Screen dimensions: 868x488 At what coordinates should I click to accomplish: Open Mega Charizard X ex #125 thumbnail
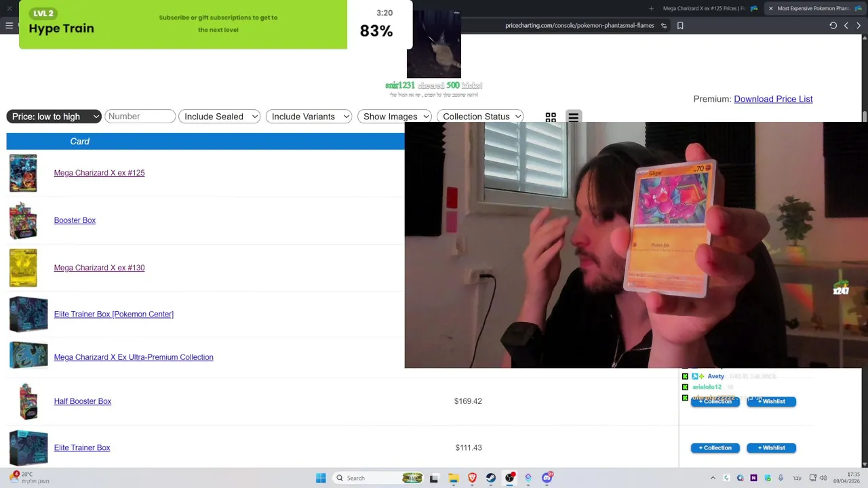click(23, 173)
